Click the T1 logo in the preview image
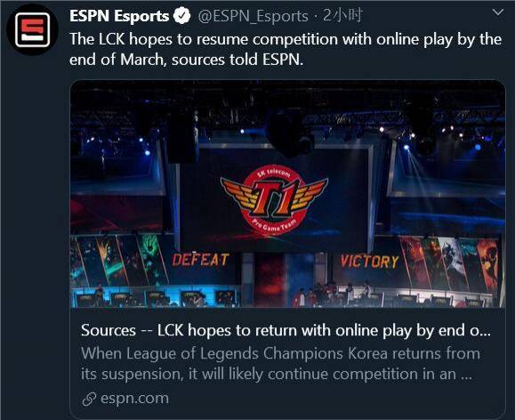This screenshot has width=515, height=420. click(274, 200)
